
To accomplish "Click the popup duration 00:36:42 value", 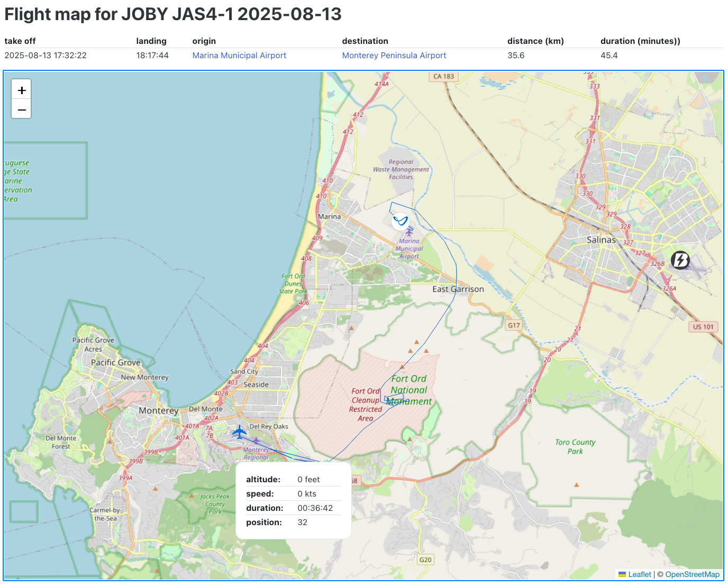I will coord(315,508).
